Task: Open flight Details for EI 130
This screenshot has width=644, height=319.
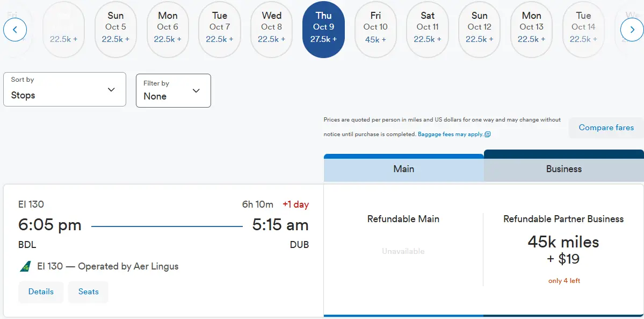Action: [x=41, y=292]
